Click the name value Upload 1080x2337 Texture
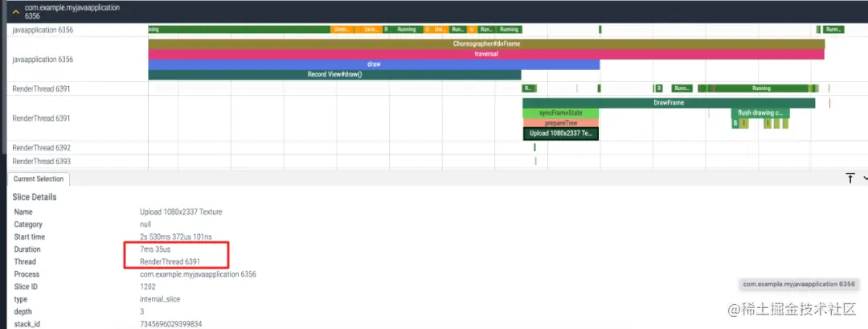 coord(181,212)
